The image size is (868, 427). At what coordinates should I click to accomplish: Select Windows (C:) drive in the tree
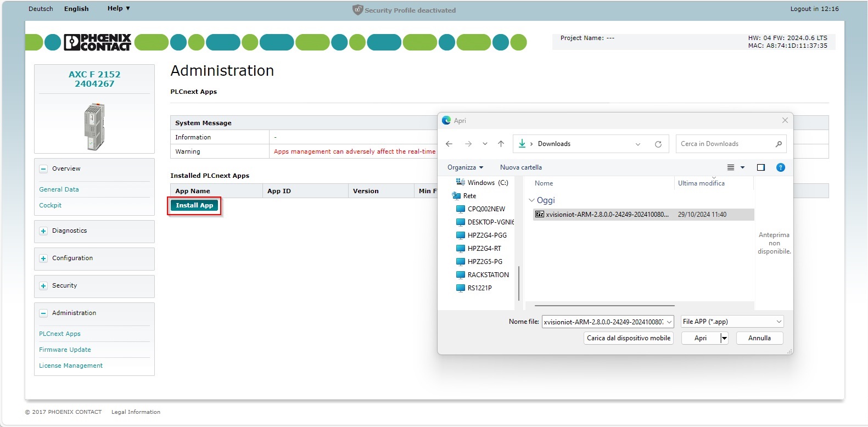pos(482,183)
